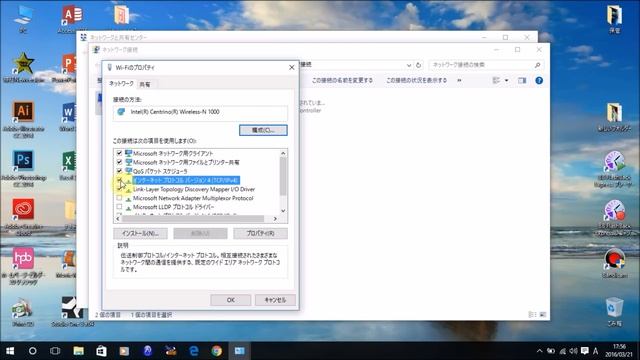The width and height of the screenshot is (640, 360).
Task: Launch Google Chrome from the taskbar
Action: pyautogui.click(x=217, y=351)
